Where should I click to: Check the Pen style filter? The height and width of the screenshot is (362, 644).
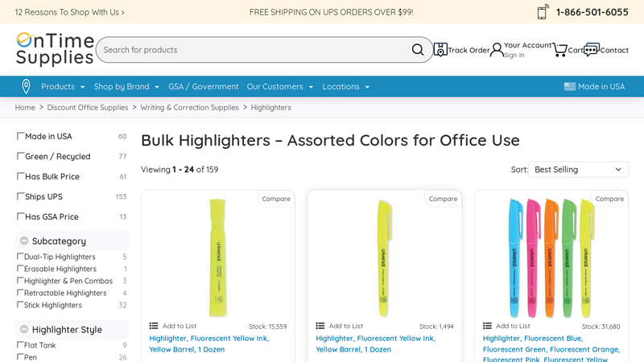19,356
